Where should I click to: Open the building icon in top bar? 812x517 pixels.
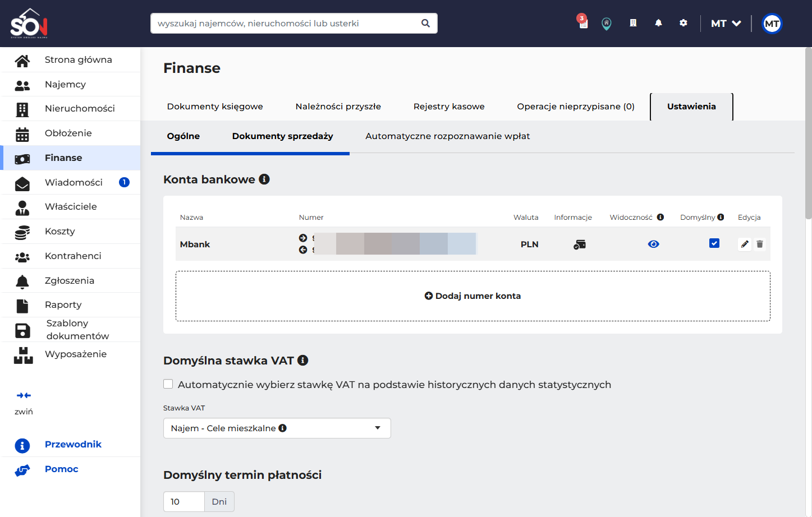pyautogui.click(x=633, y=23)
